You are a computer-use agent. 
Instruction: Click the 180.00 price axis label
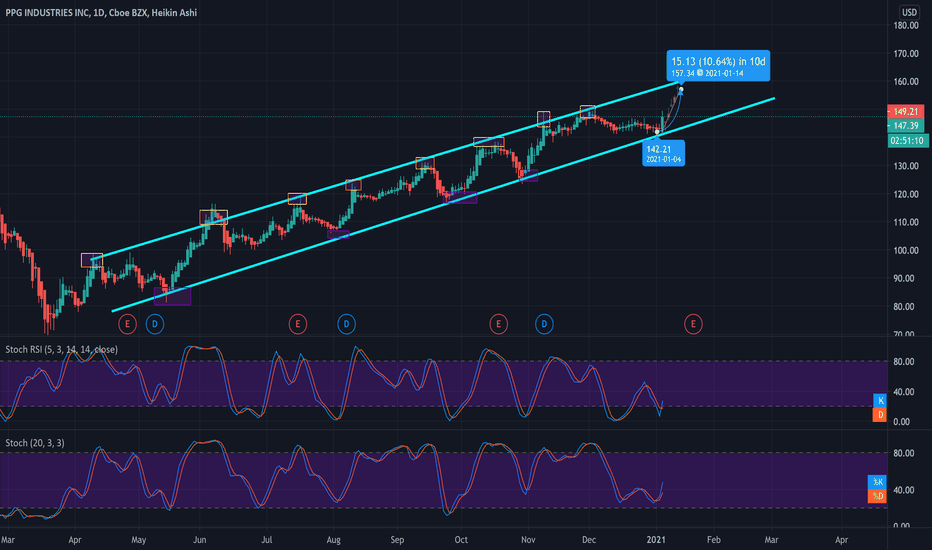point(906,25)
